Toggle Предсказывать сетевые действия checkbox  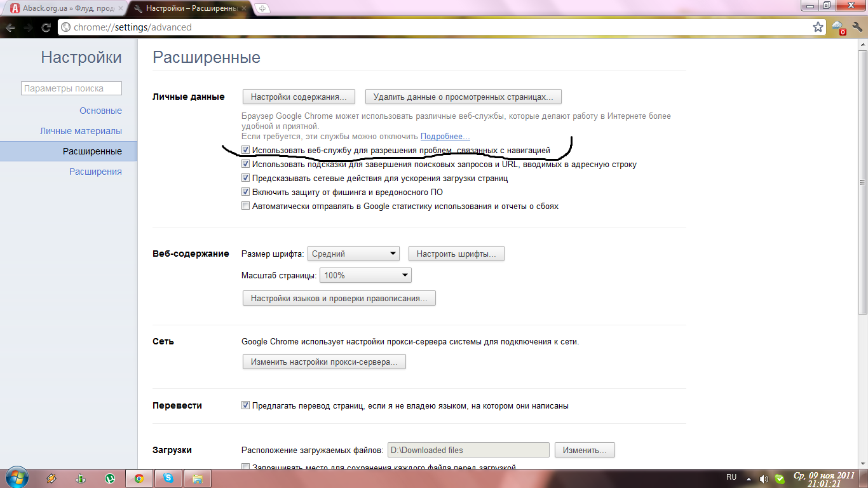tap(246, 179)
